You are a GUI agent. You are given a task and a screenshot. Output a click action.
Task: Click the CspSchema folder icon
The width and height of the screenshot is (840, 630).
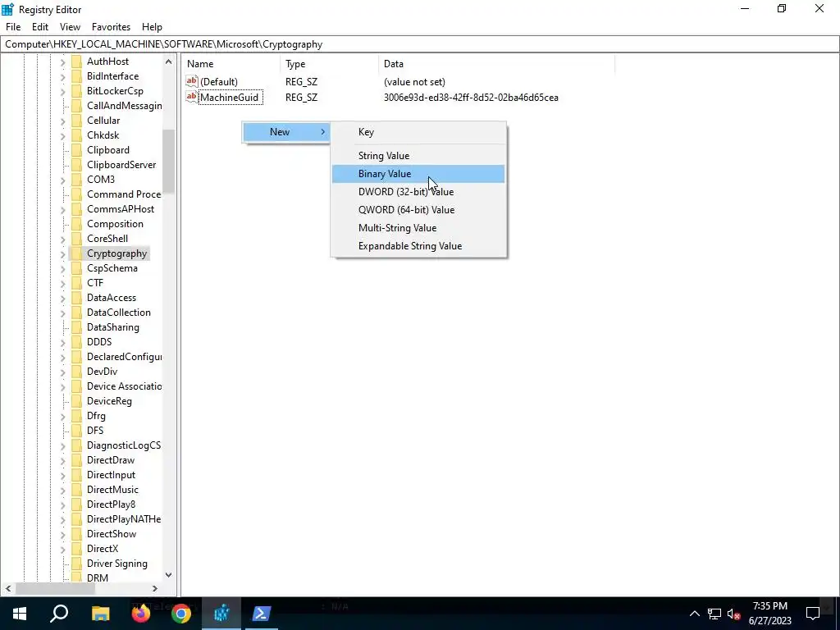click(x=76, y=268)
